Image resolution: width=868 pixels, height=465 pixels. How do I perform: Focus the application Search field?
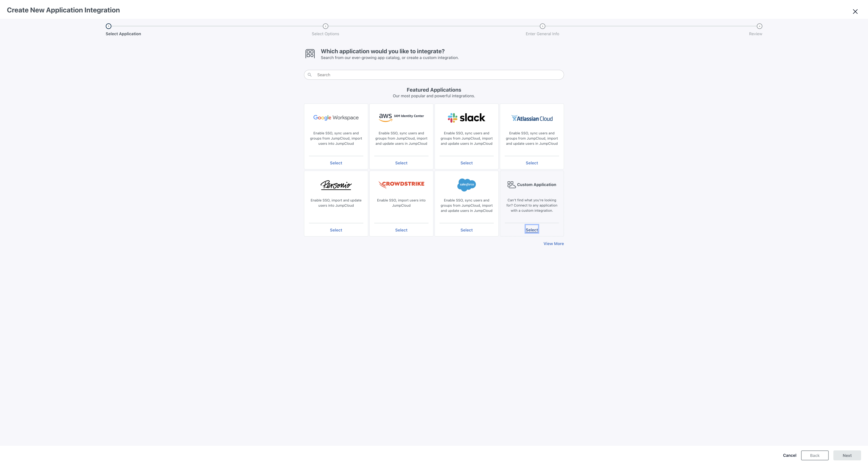click(434, 75)
